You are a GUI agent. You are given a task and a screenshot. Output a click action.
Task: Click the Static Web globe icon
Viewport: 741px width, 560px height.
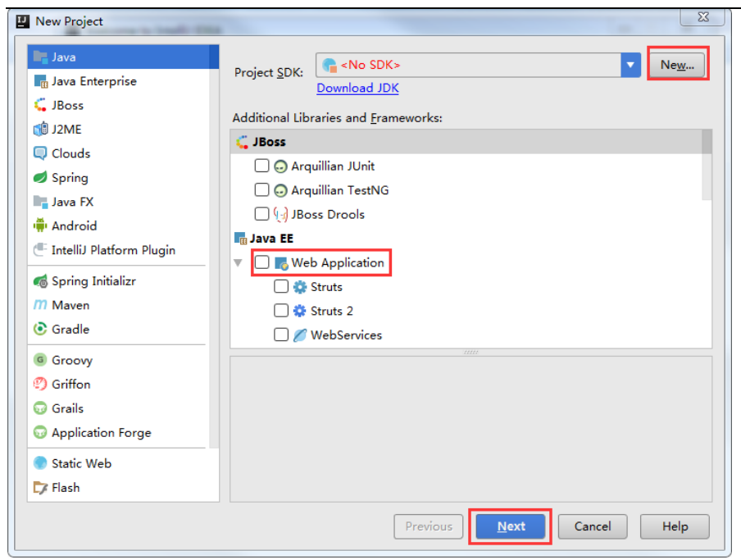[41, 463]
